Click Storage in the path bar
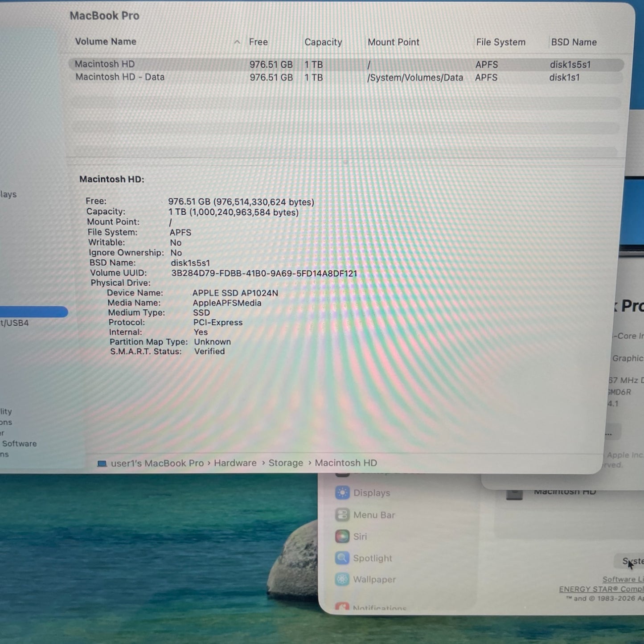644x644 pixels. coord(286,463)
